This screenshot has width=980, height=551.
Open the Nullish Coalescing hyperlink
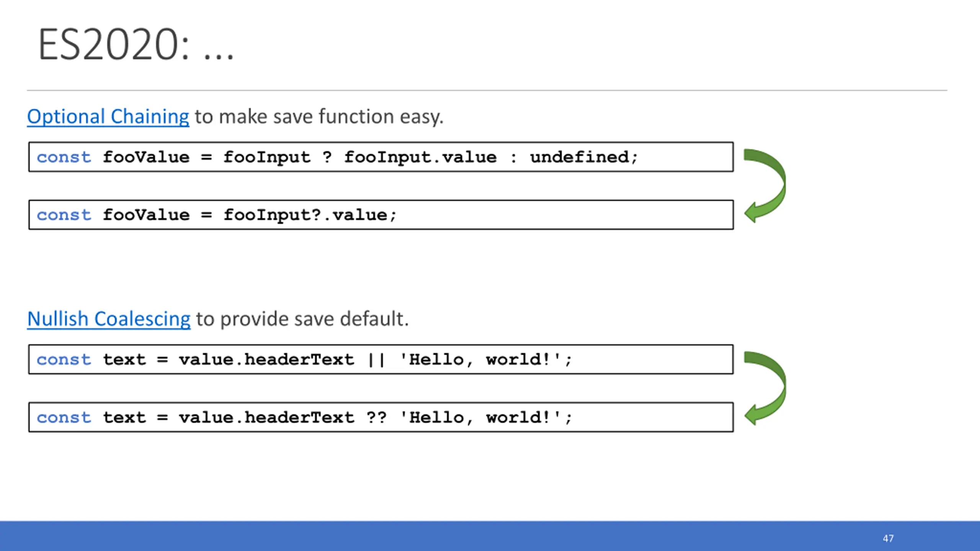(x=109, y=319)
